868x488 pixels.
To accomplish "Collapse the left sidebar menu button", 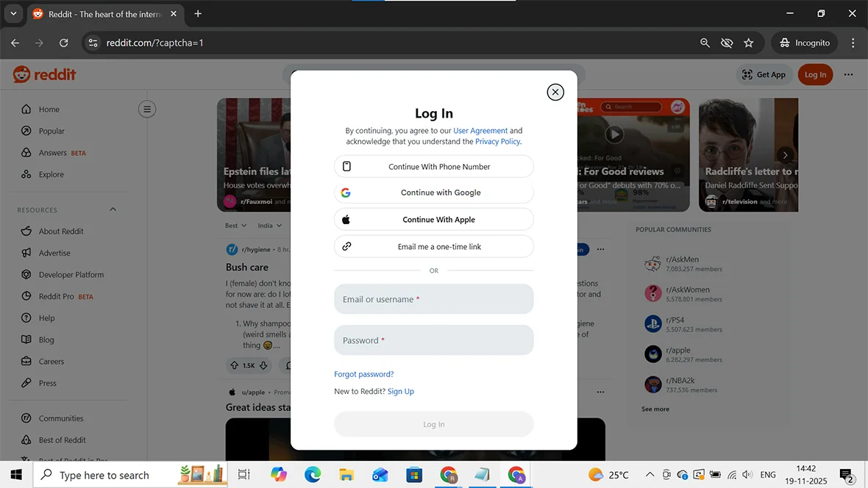I will pyautogui.click(x=147, y=110).
